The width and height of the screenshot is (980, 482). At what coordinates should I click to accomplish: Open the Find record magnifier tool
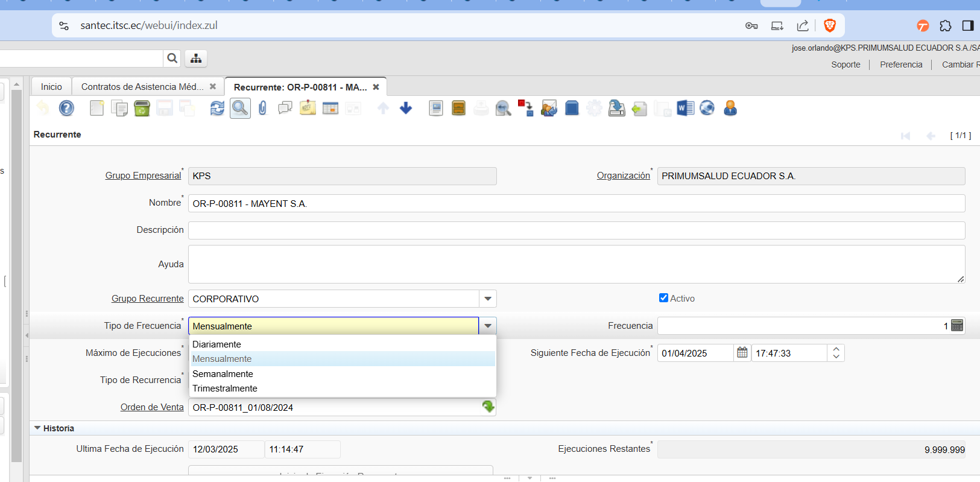(240, 109)
